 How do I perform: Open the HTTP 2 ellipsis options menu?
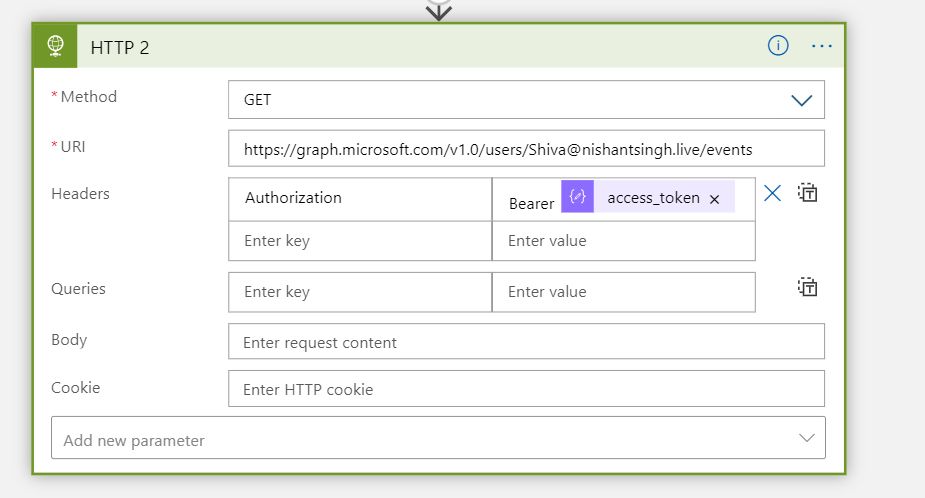point(822,46)
